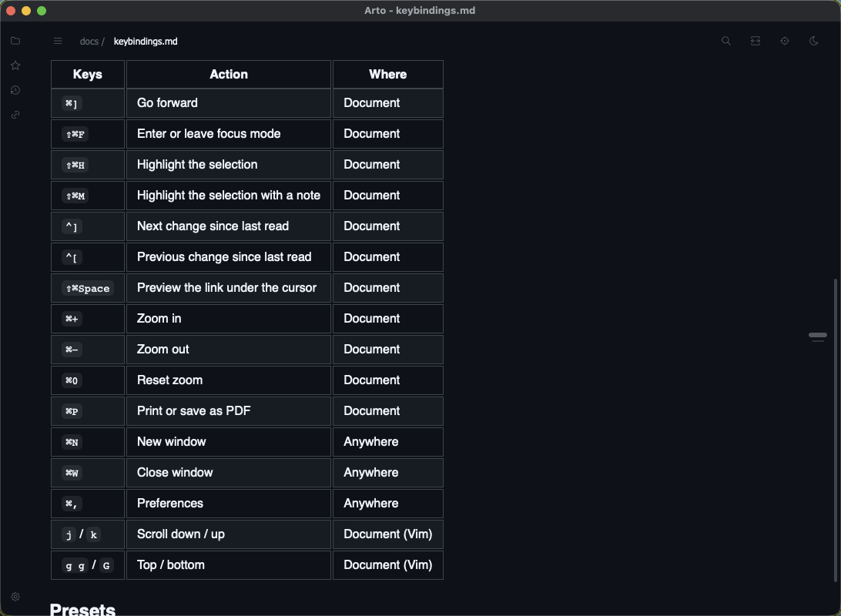
Task: Select the 'Print or save as PDF' cell
Action: (x=229, y=411)
